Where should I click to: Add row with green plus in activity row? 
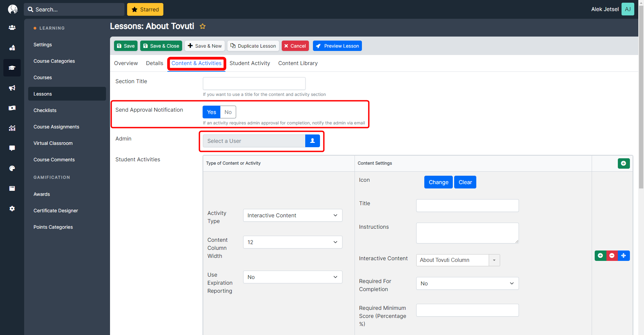point(600,256)
